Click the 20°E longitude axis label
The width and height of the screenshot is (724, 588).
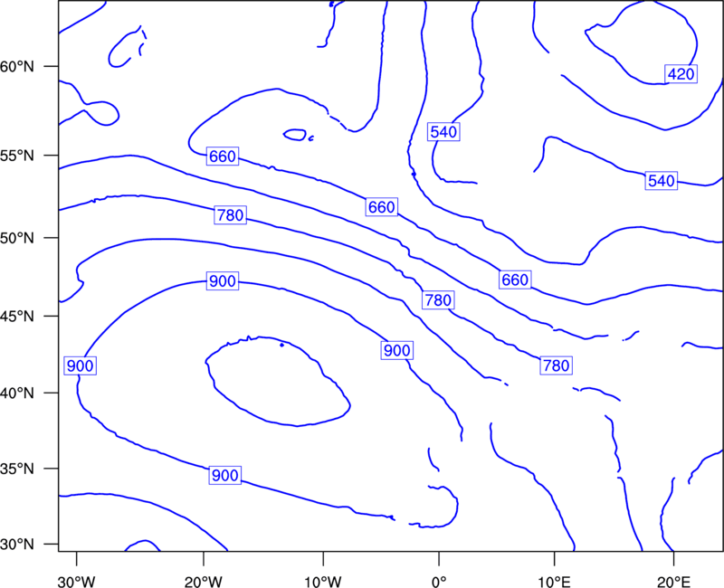click(x=673, y=582)
